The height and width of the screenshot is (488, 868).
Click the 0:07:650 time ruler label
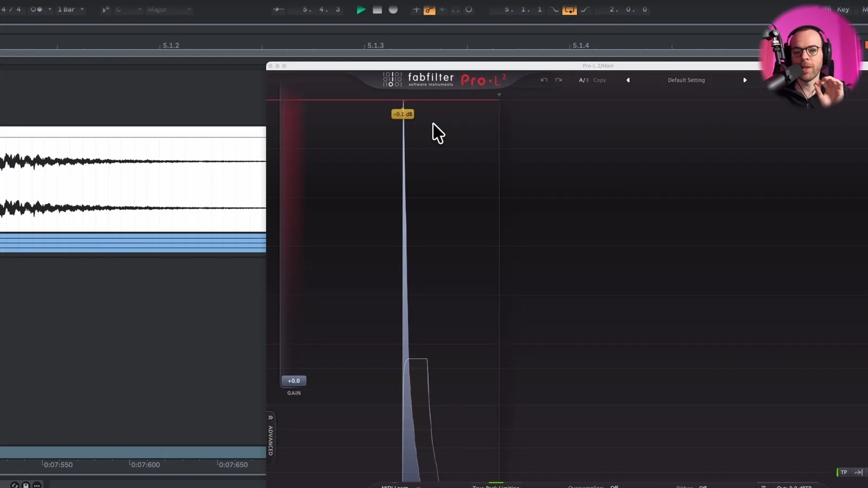[x=233, y=465]
